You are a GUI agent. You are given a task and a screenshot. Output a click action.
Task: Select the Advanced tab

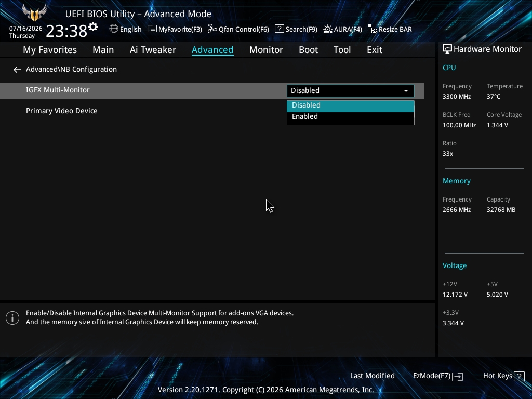pyautogui.click(x=212, y=50)
